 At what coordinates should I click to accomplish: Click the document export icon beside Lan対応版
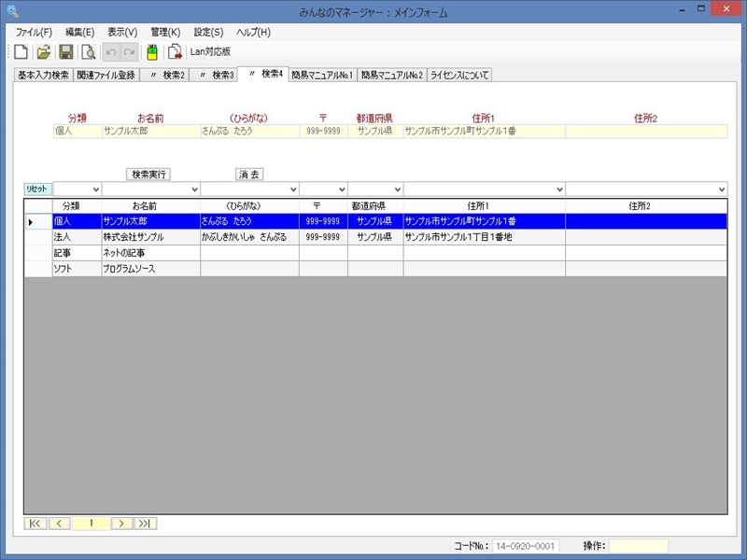[175, 51]
